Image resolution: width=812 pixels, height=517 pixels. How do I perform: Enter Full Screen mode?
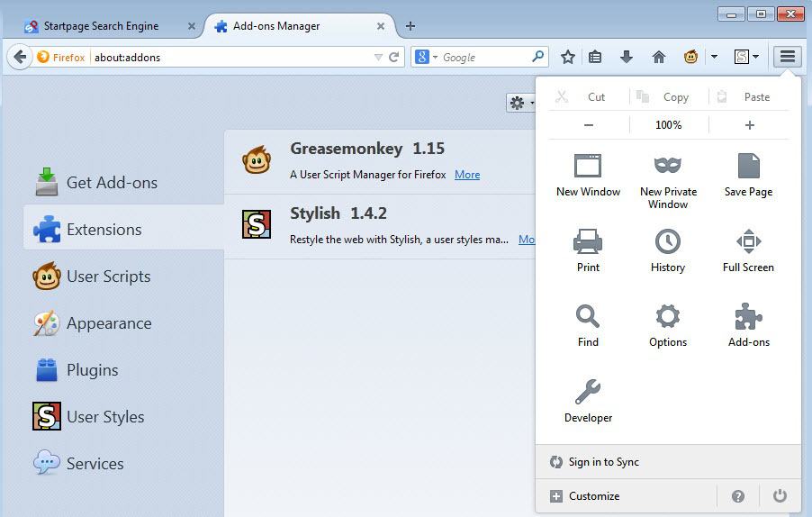(748, 250)
